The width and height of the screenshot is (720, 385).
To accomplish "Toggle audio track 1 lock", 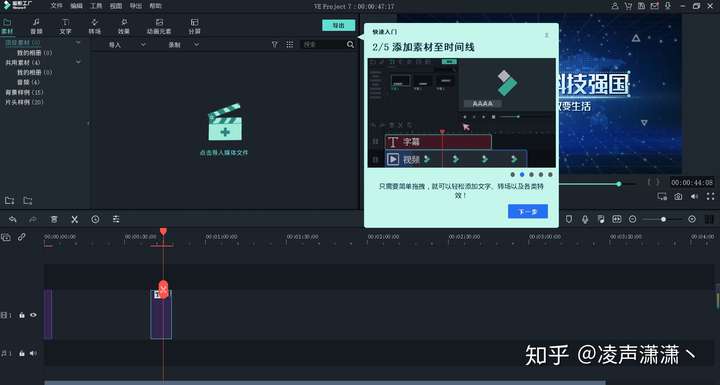I will (x=22, y=353).
